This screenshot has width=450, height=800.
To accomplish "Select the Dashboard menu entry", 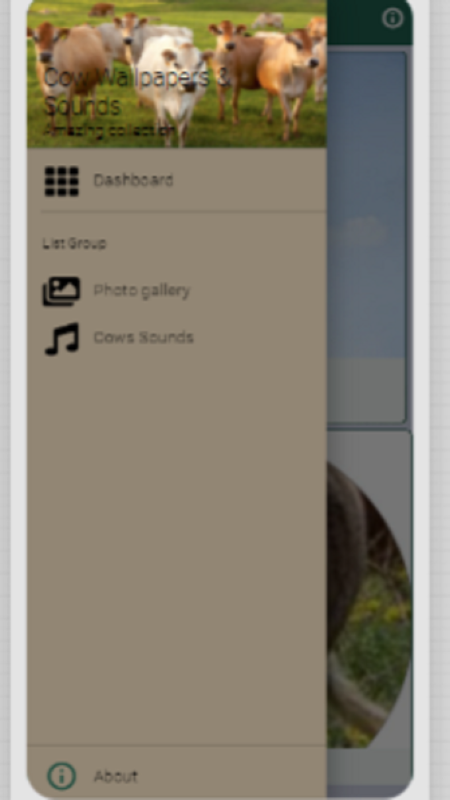I will click(177, 181).
